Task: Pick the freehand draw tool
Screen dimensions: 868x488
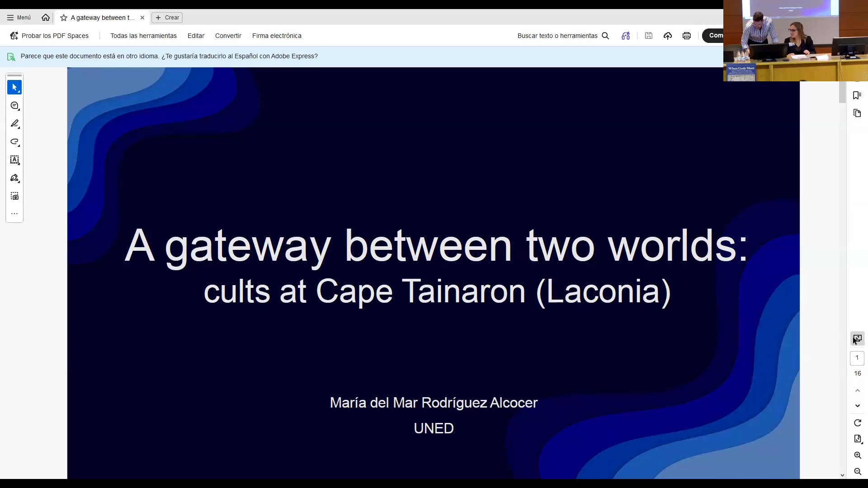Action: 14,142
